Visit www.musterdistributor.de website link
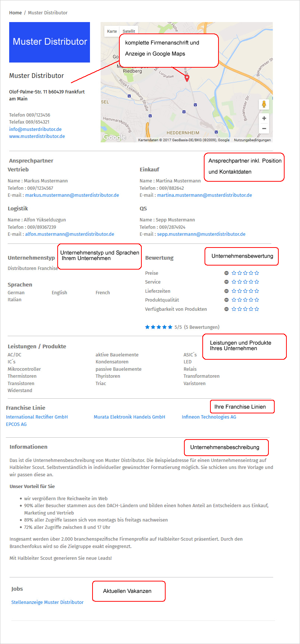Image resolution: width=300 pixels, height=644 pixels. click(37, 136)
